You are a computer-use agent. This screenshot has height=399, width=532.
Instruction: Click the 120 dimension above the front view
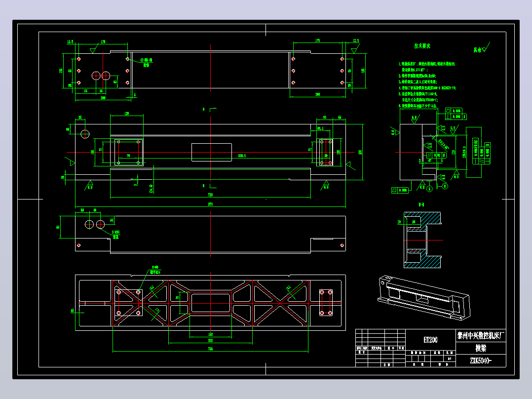tap(126, 114)
